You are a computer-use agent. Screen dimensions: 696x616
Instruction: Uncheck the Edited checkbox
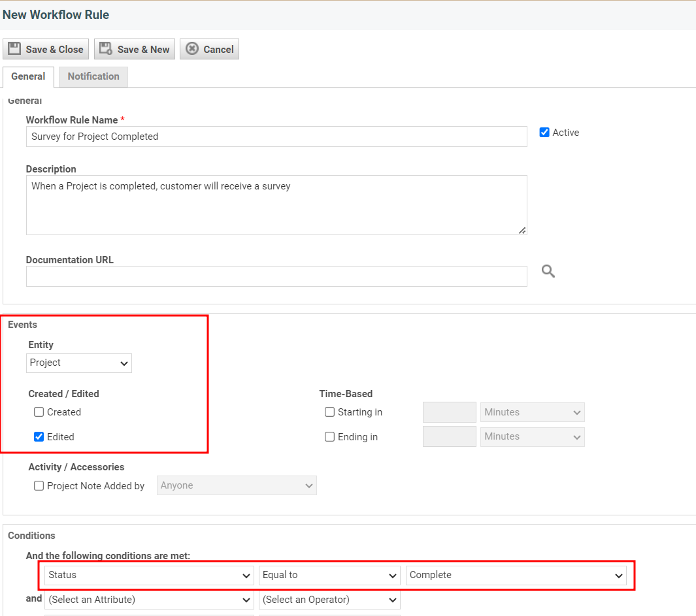[39, 437]
